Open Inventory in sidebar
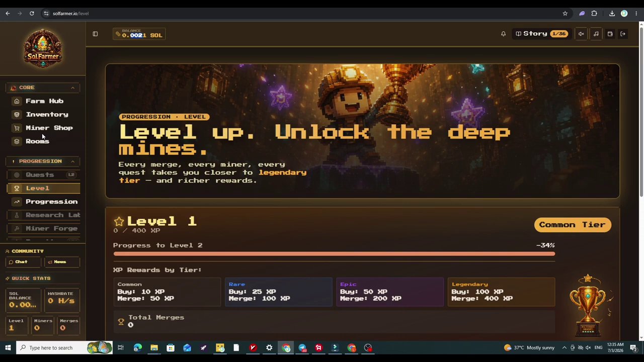This screenshot has width=644, height=362. [x=43, y=115]
